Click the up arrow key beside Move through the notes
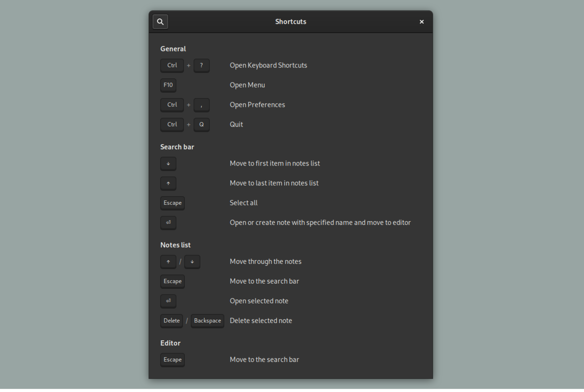Viewport: 584px width, 392px height. point(168,262)
